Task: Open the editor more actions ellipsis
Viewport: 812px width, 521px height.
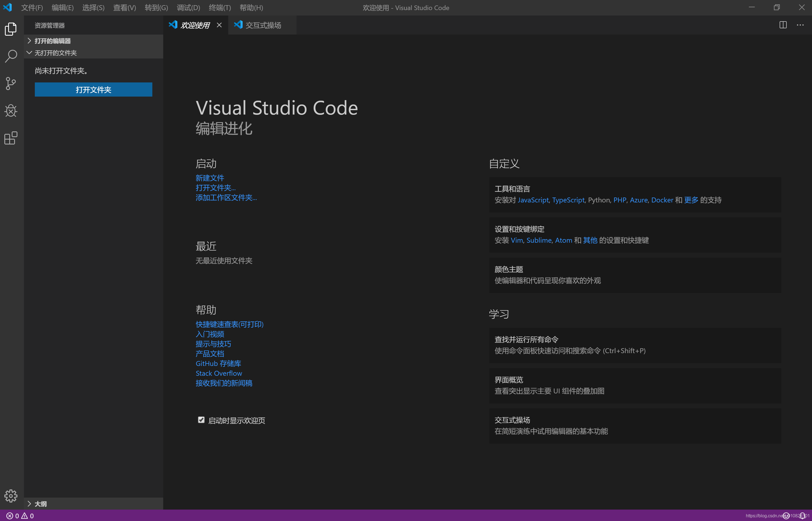Action: tap(800, 25)
